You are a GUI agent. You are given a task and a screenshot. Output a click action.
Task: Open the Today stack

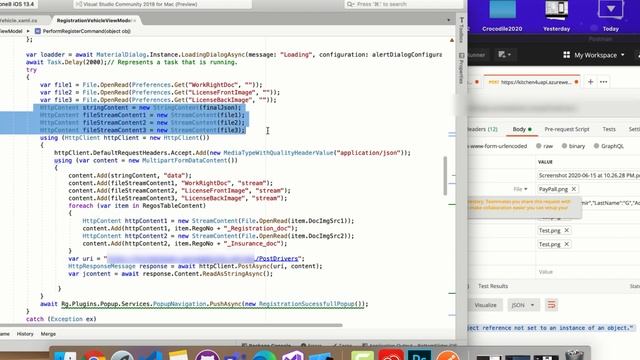611,16
